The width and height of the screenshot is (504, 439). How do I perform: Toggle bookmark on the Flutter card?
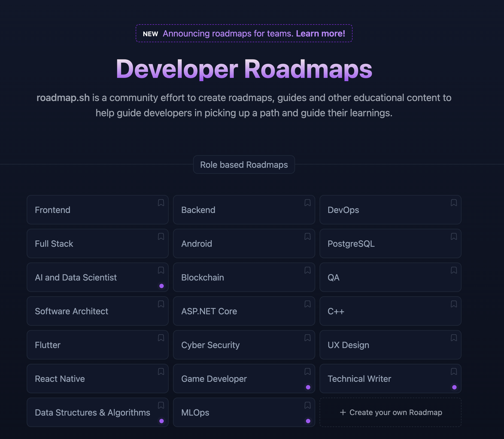point(161,338)
